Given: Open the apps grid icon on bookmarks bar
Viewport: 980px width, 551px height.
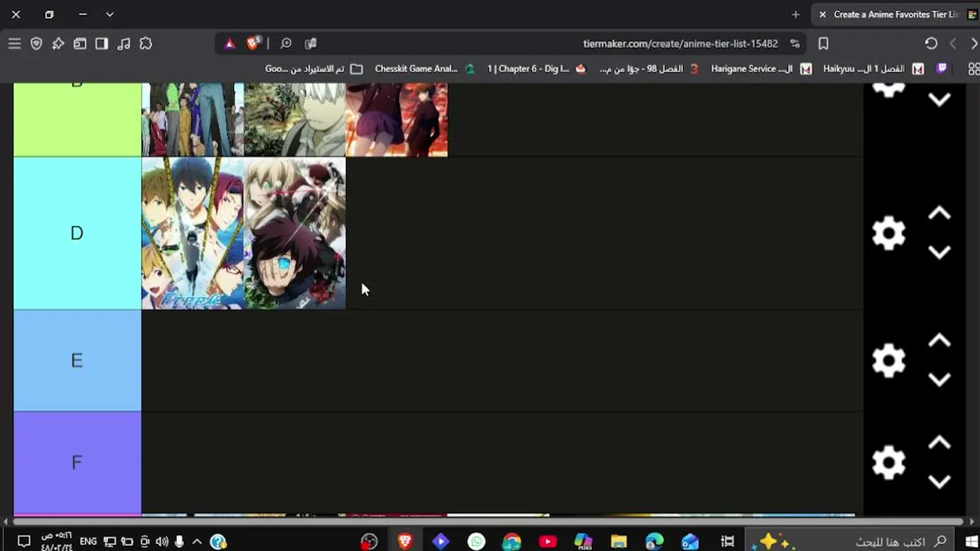Looking at the screenshot, I should pyautogui.click(x=974, y=69).
